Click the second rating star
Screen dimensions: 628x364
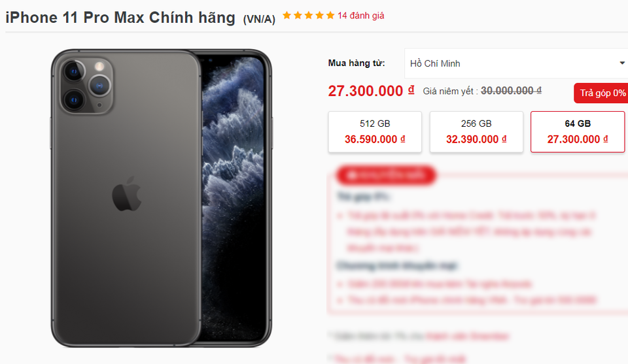tap(298, 15)
